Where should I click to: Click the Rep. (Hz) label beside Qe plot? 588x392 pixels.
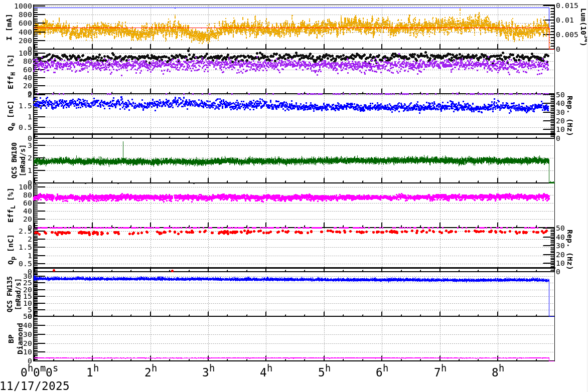pos(569,116)
